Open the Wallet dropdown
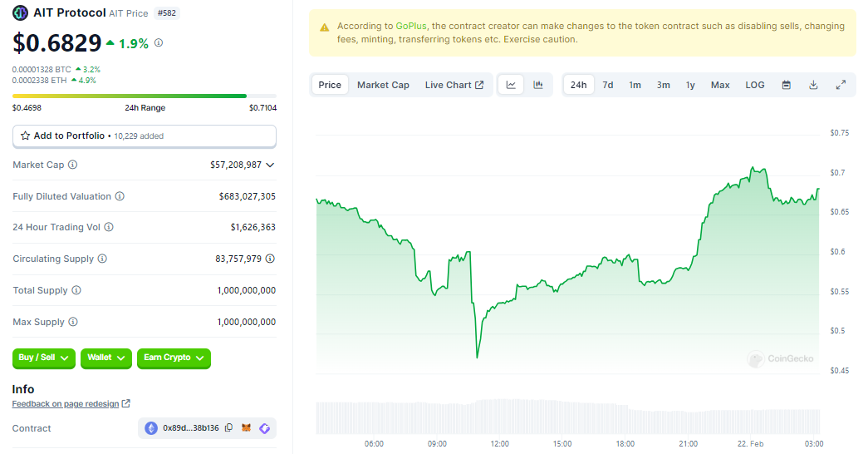 pos(105,358)
